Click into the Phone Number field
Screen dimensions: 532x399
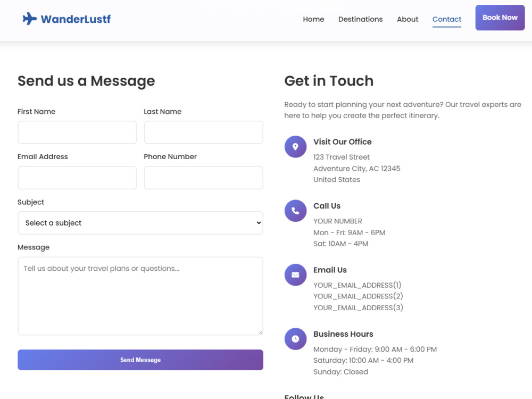pos(203,178)
